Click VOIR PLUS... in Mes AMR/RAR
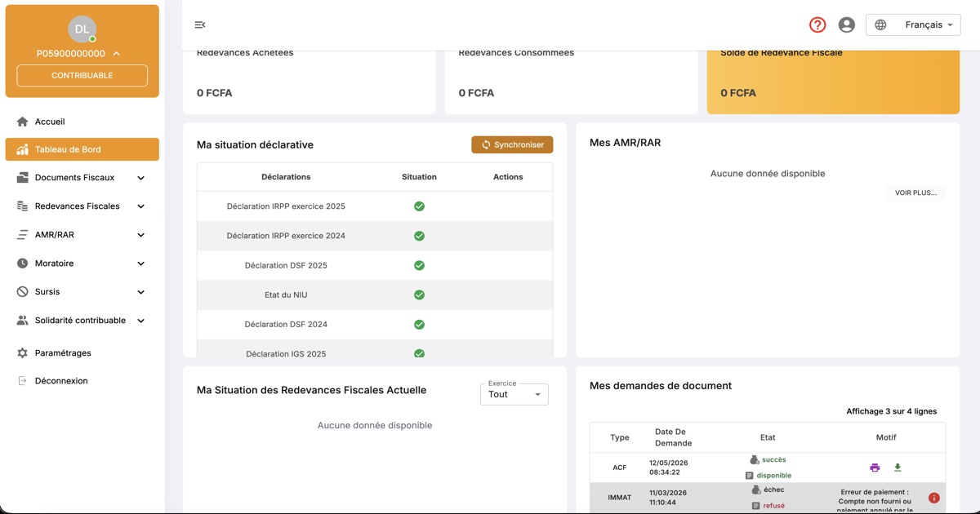This screenshot has width=980, height=514. tap(915, 193)
